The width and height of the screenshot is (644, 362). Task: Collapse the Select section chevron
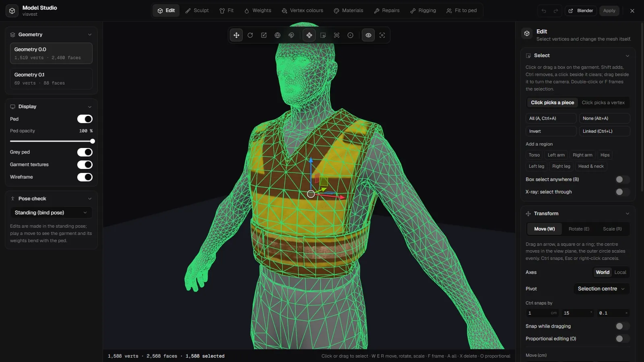[x=627, y=56]
